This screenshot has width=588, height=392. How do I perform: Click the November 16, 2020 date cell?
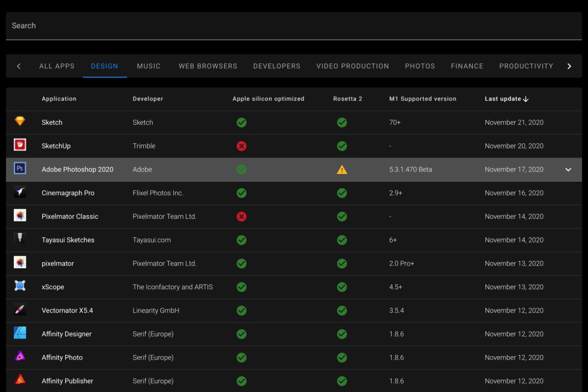tap(514, 193)
